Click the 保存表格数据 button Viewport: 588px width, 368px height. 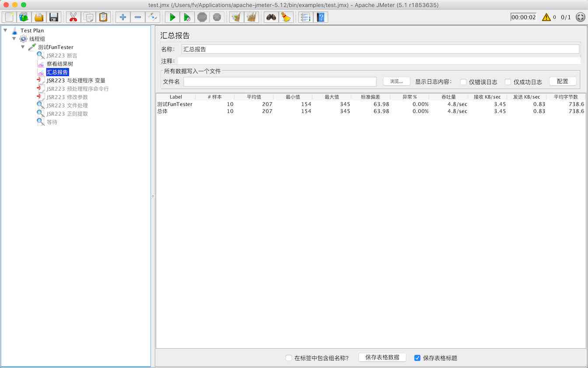382,357
